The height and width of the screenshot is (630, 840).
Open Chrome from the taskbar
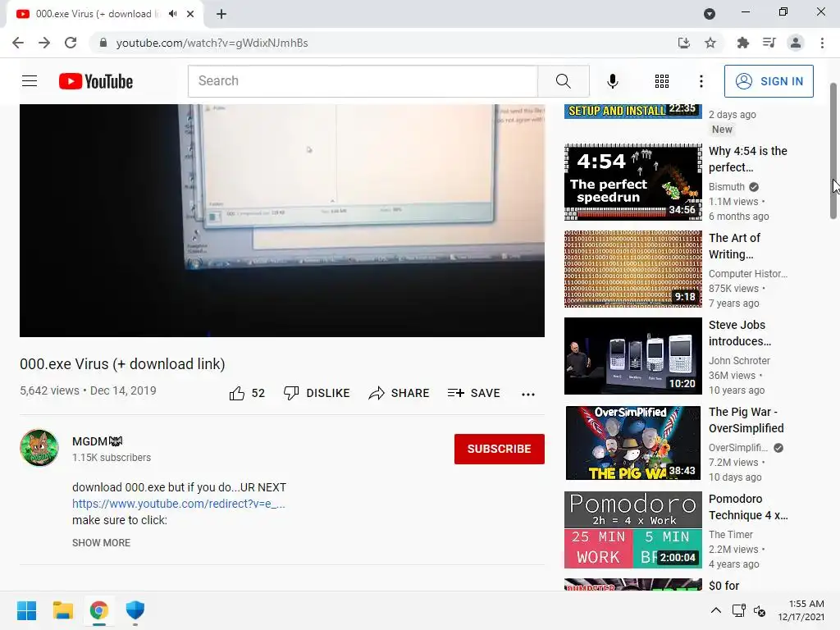coord(99,610)
